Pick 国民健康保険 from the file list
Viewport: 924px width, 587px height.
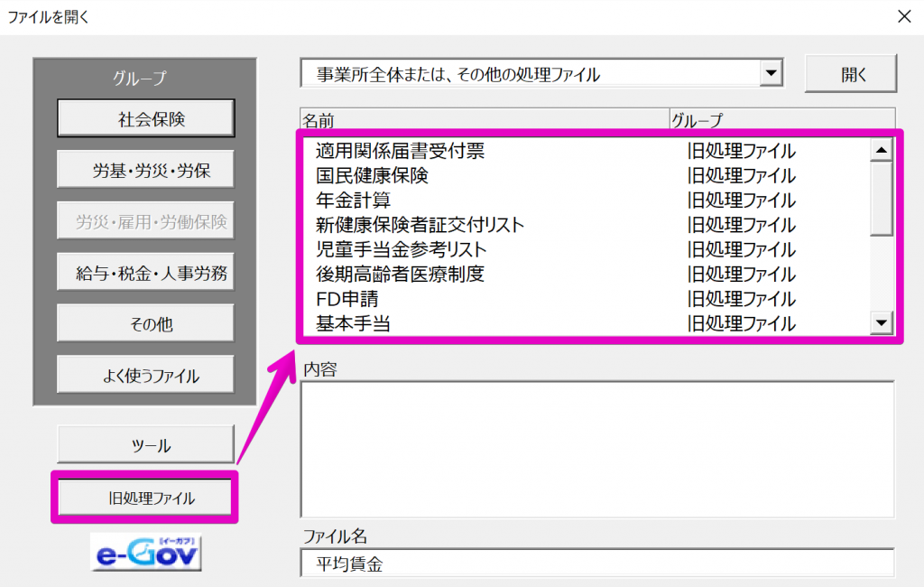click(372, 176)
